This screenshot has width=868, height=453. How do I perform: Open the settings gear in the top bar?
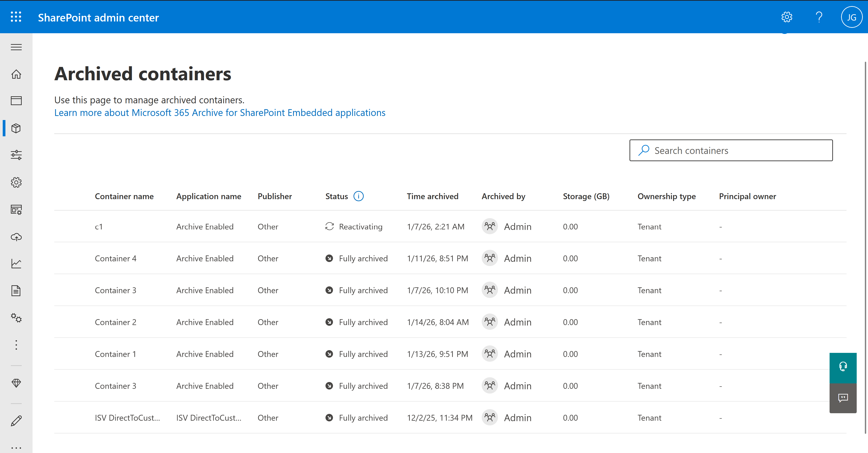(786, 17)
